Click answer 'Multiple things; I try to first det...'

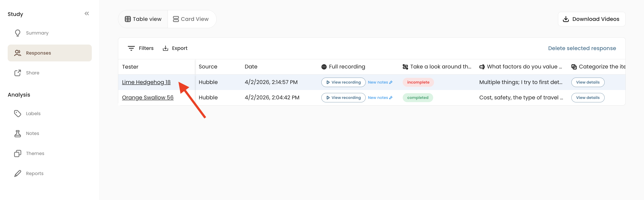pyautogui.click(x=521, y=82)
